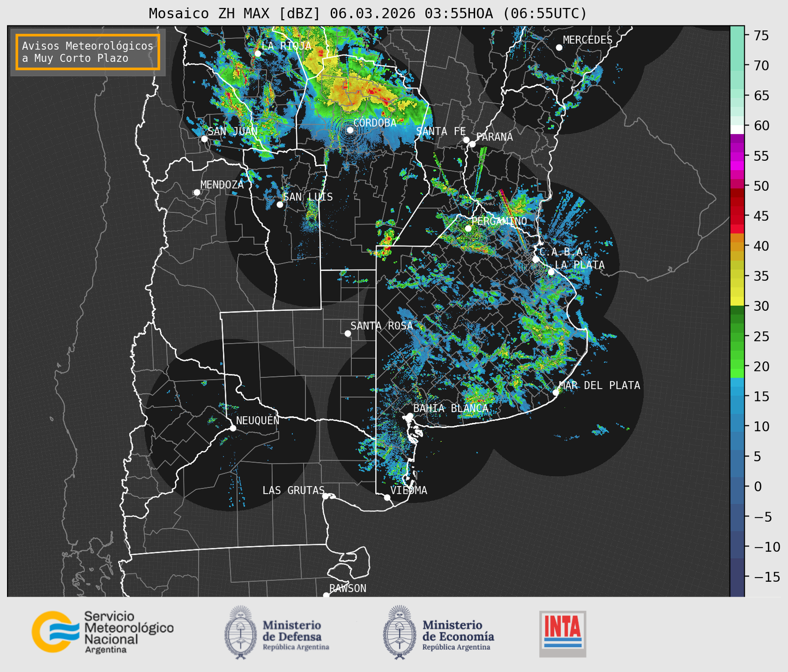The height and width of the screenshot is (672, 788).
Task: Select the Mar del Plata marker dot
Action: 556,393
